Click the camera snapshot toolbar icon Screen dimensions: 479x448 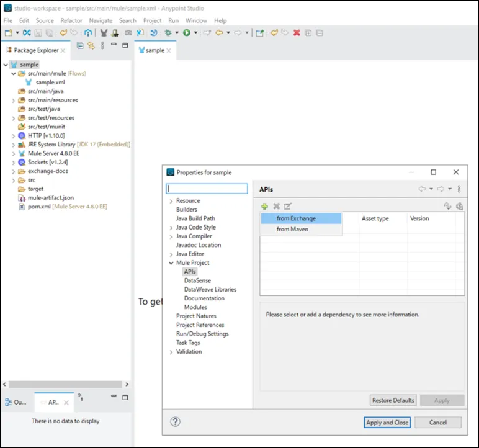click(x=128, y=33)
